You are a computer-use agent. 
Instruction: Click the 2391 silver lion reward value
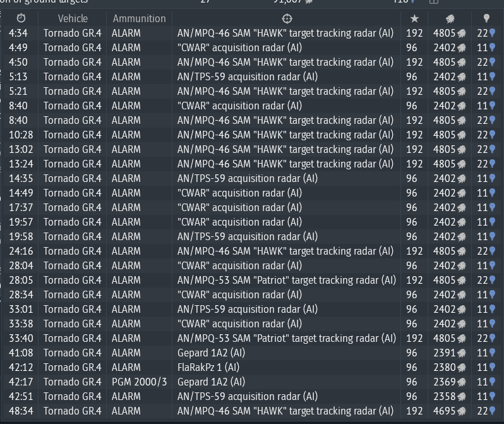point(445,353)
